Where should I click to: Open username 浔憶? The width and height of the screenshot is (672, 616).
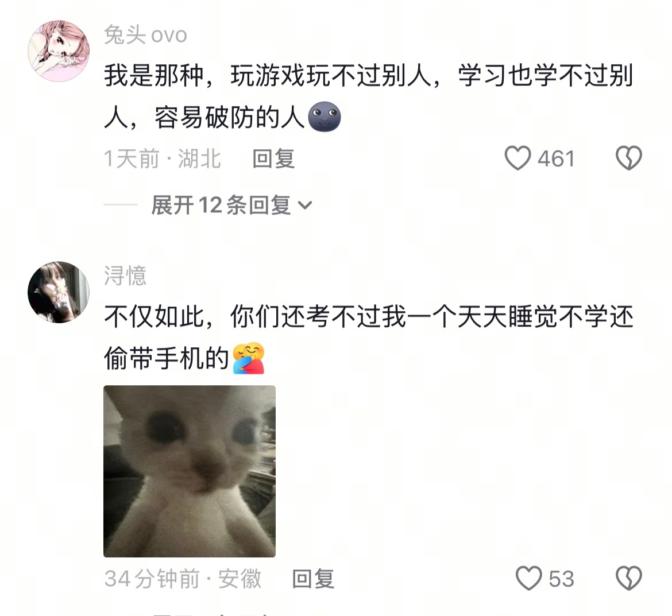(125, 276)
